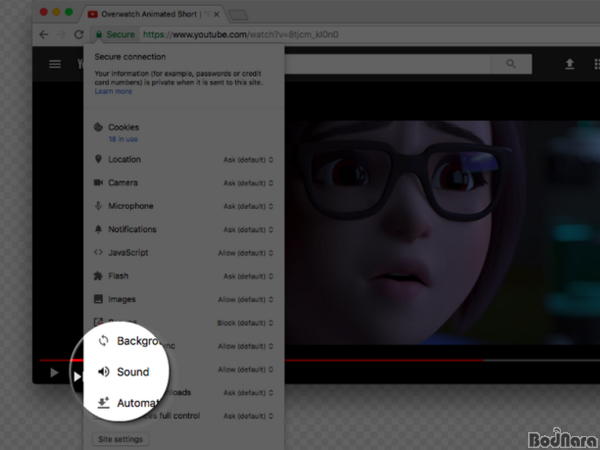This screenshot has width=600, height=450.
Task: Click the YouTube upload arrow icon
Action: tap(570, 64)
